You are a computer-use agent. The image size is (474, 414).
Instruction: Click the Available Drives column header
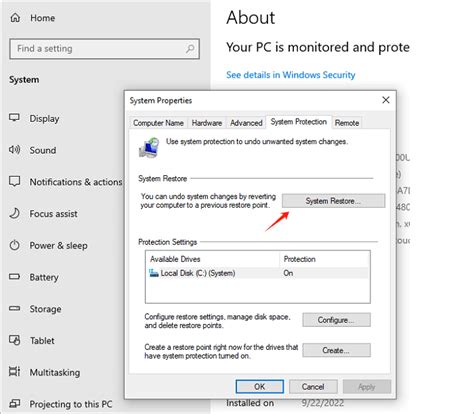point(212,259)
